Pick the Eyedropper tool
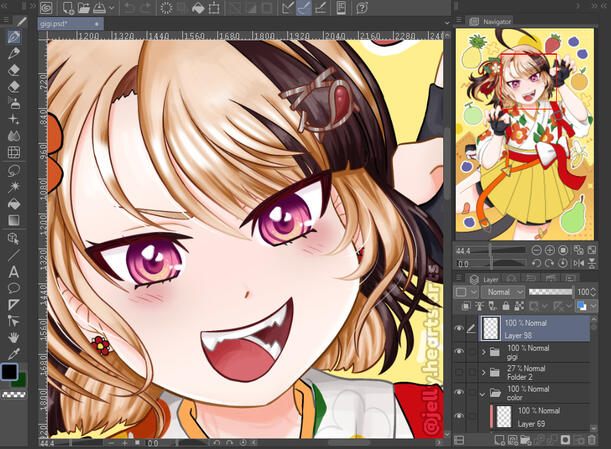This screenshot has height=449, width=611. click(x=14, y=354)
